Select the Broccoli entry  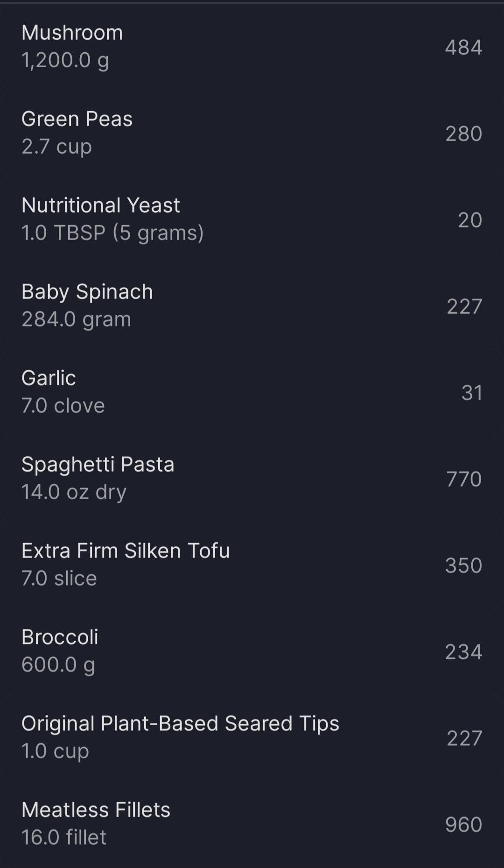click(x=60, y=637)
